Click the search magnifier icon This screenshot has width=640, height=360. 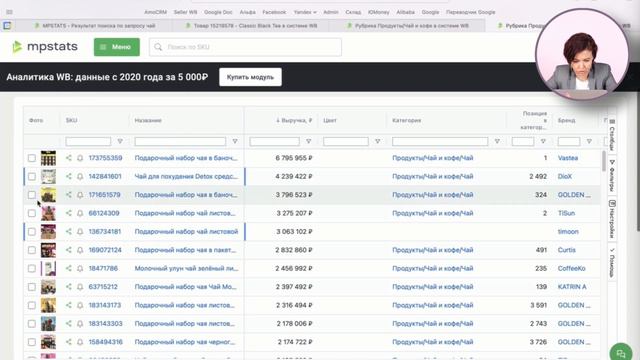[x=158, y=47]
